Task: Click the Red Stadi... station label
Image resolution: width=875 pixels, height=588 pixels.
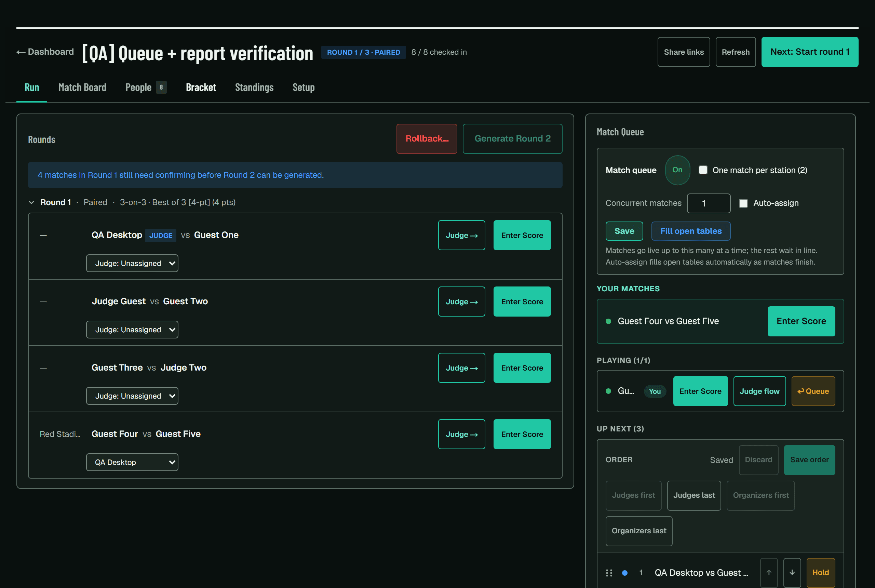Action: 60,434
